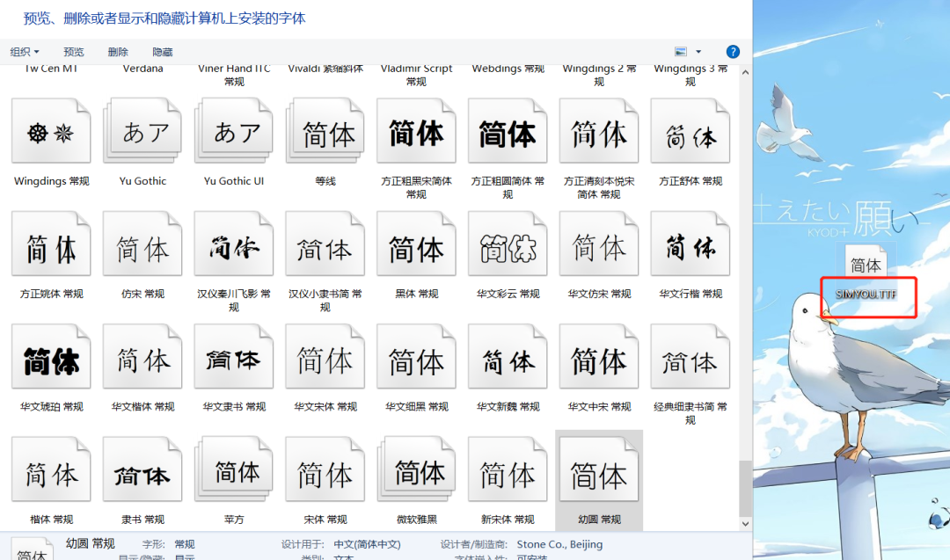Select the 新宋体 常规 font icon
The width and height of the screenshot is (950, 560).
point(508,469)
